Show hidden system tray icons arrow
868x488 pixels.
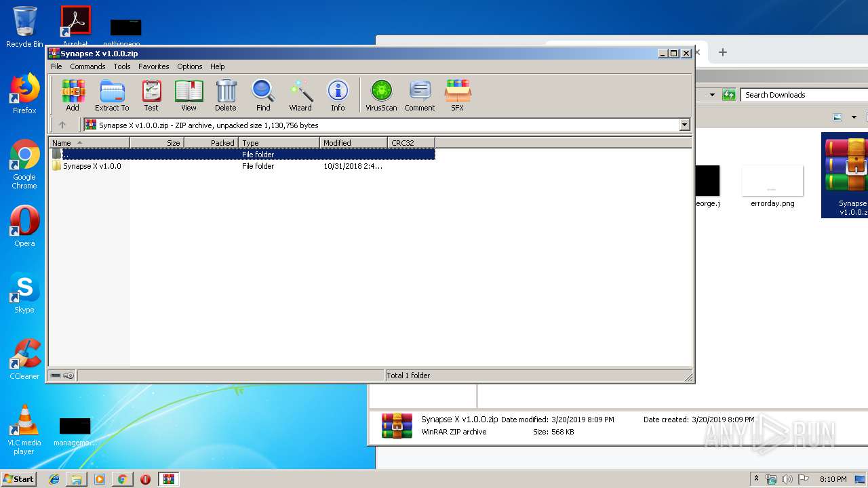coord(756,479)
